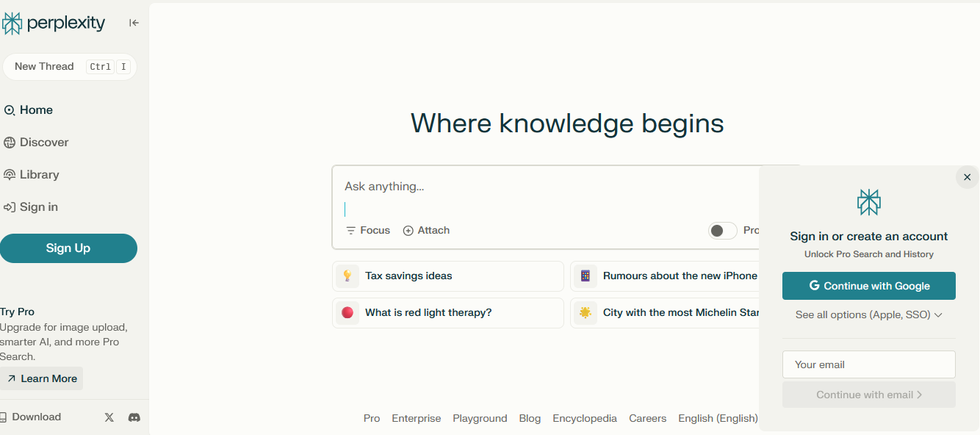Open the English (English) language selector

click(x=718, y=418)
